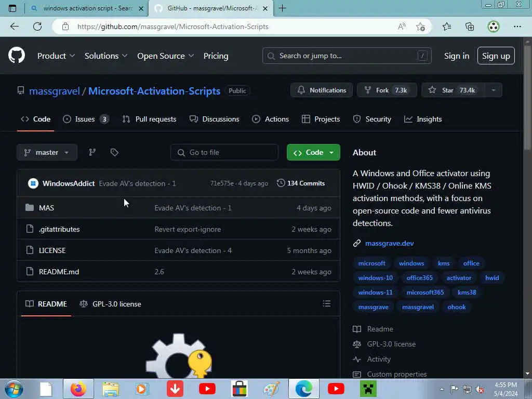Image resolution: width=532 pixels, height=399 pixels.
Task: Open the README.md file
Action: point(59,272)
